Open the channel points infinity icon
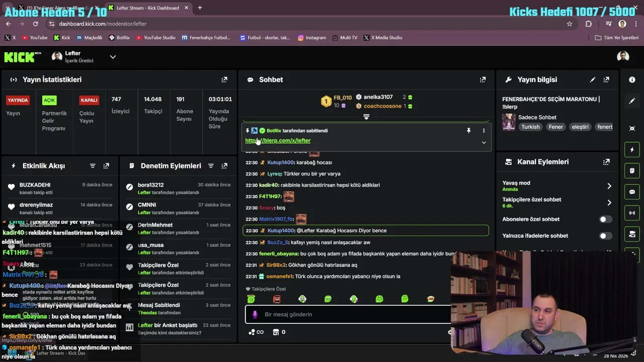This screenshot has height=362, width=644. coord(256,332)
